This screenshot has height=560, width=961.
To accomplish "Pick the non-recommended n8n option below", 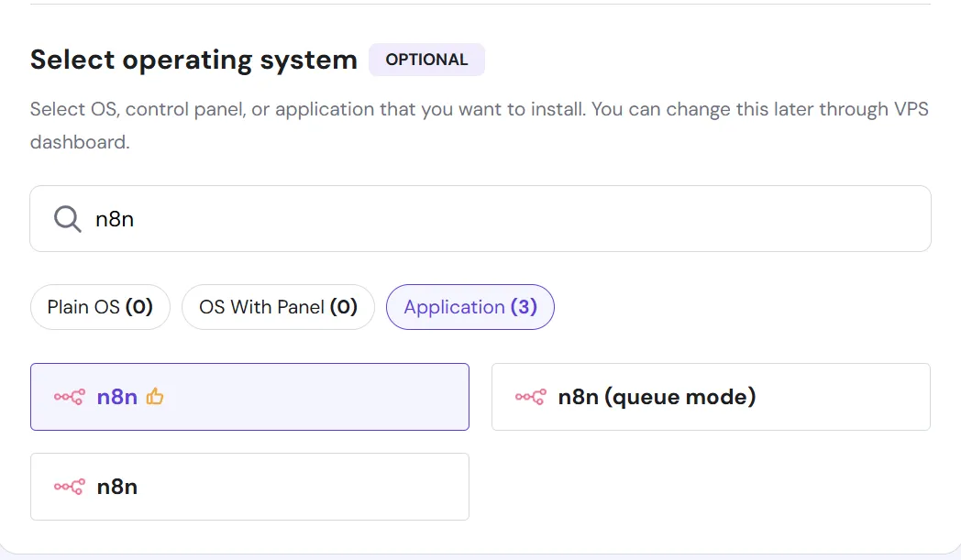I will pyautogui.click(x=249, y=487).
